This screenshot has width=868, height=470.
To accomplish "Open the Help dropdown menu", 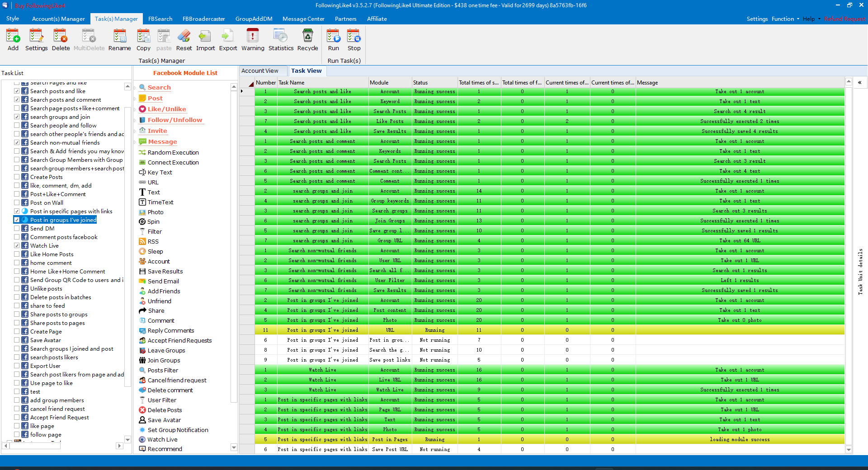I will tap(811, 19).
